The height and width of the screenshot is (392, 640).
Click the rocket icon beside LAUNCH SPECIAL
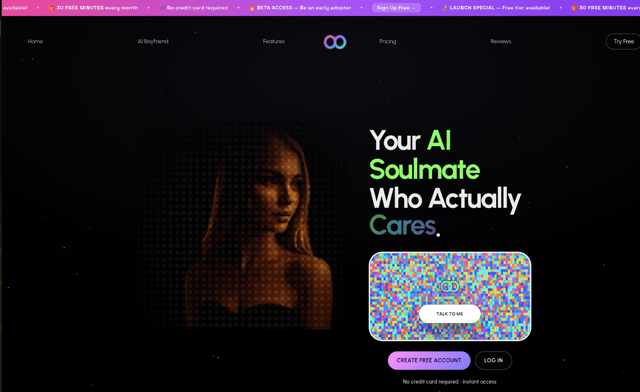pos(445,8)
